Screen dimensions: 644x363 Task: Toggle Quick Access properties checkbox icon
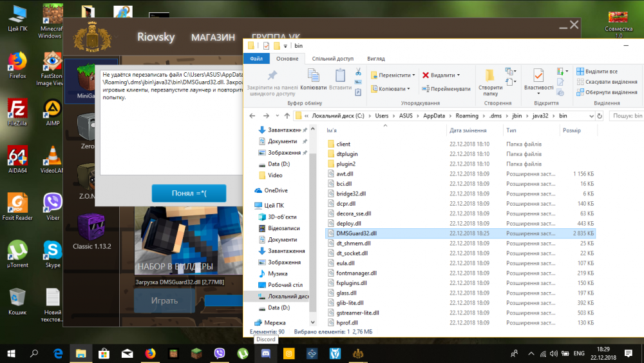point(266,46)
